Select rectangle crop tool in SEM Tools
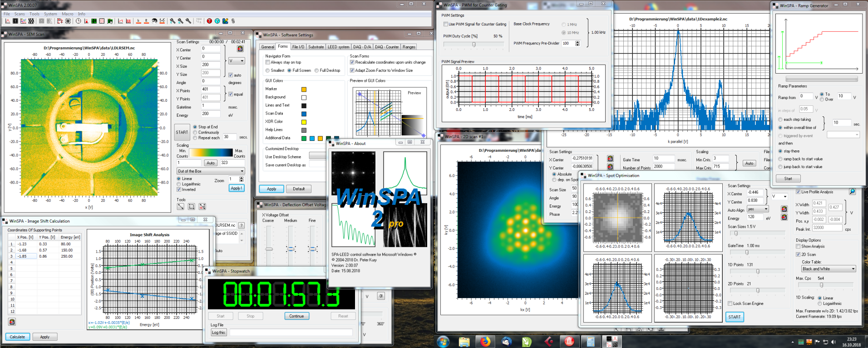 tap(192, 206)
